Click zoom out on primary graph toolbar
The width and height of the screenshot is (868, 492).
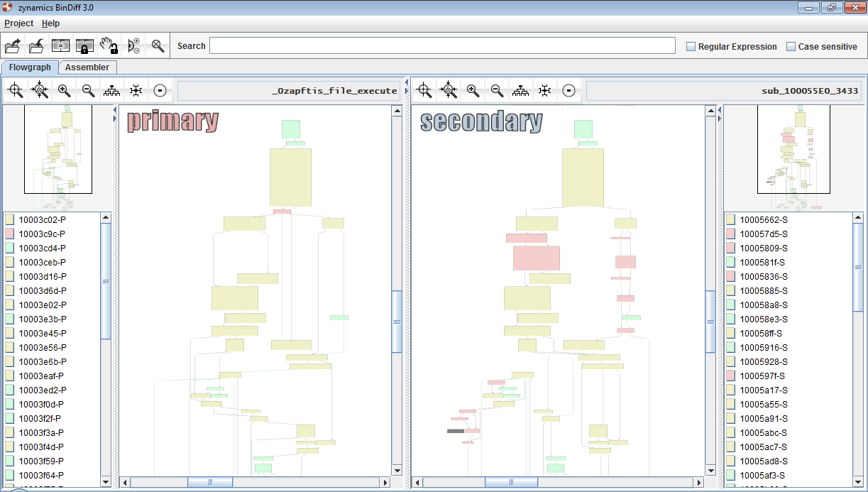88,90
